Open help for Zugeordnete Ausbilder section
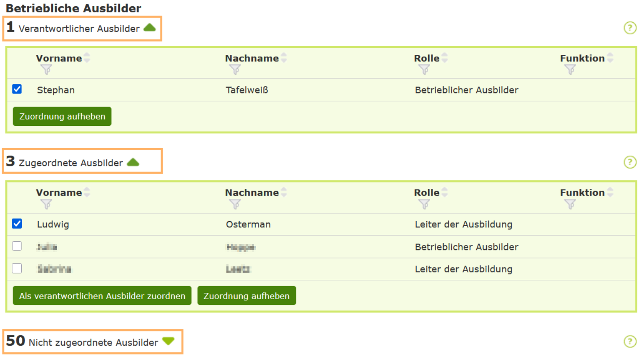644x357 pixels. pyautogui.click(x=631, y=162)
